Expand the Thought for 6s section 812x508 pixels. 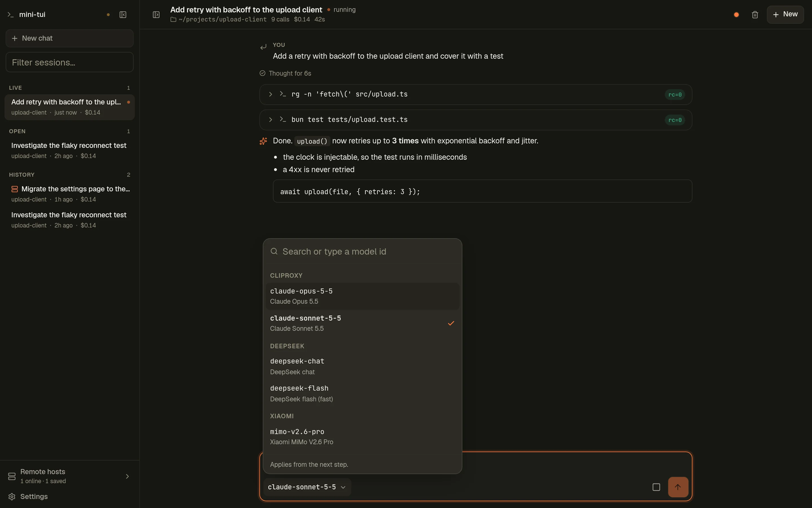coord(286,73)
